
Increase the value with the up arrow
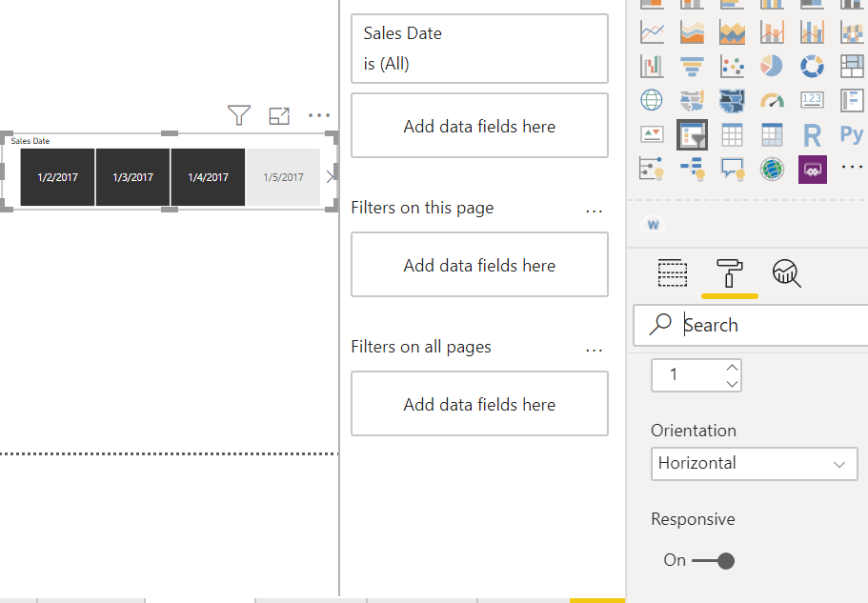pos(732,368)
